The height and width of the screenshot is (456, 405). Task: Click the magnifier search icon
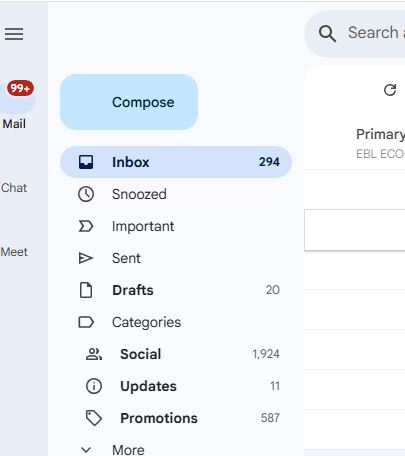tap(327, 33)
